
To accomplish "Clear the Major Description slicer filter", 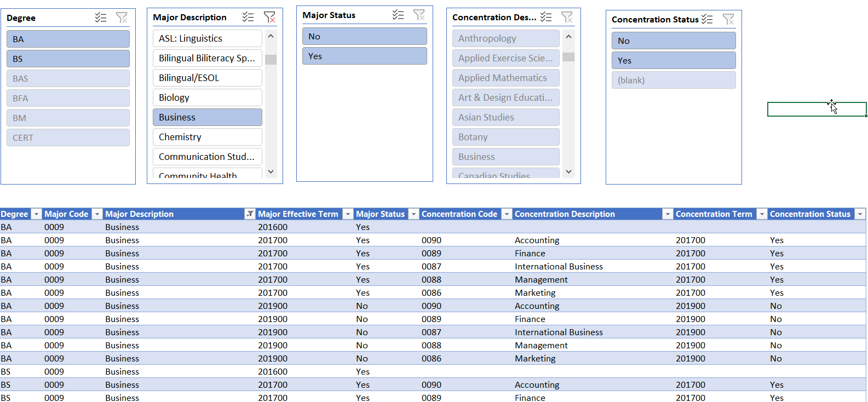I will (x=269, y=17).
